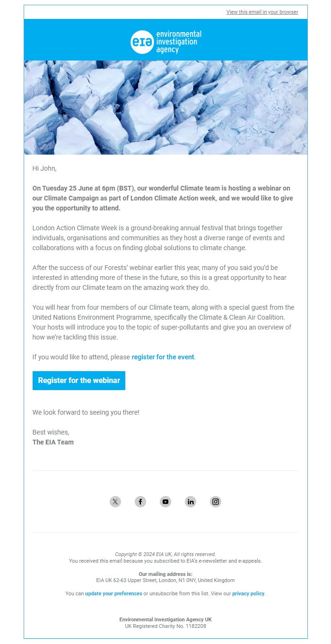331x644 pixels.
Task: Open EIA's Instagram profile icon
Action: [x=216, y=502]
